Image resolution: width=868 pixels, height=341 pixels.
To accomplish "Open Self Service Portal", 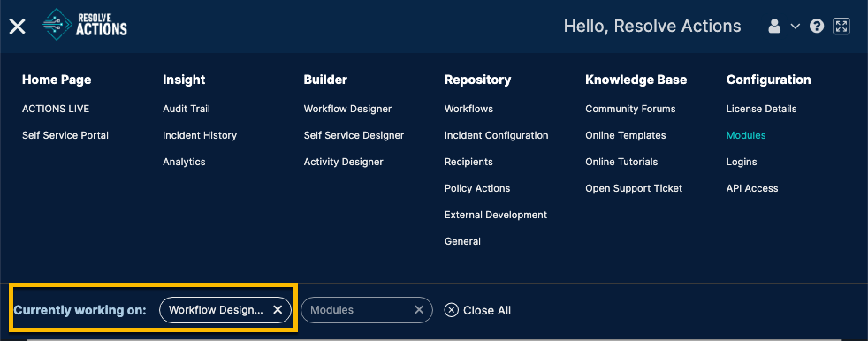I will [65, 136].
